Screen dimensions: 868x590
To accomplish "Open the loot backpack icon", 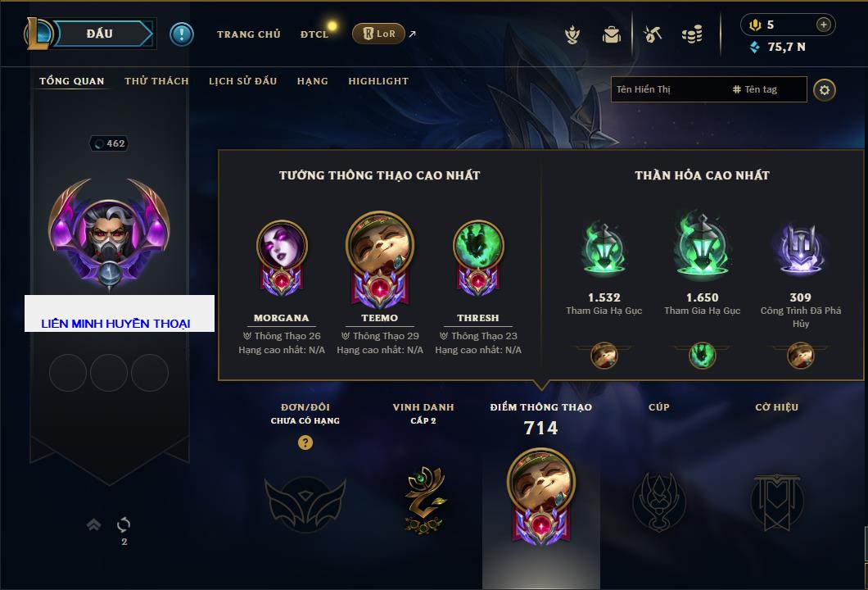I will coord(611,35).
